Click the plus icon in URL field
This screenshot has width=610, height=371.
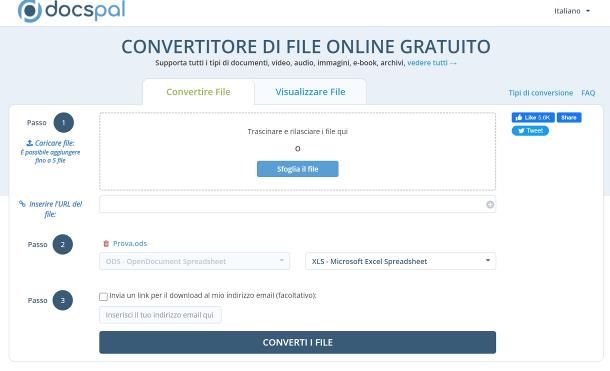coord(490,205)
